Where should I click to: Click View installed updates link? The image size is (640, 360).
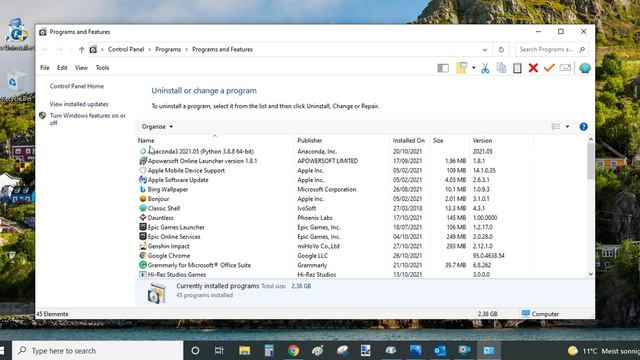pos(79,104)
